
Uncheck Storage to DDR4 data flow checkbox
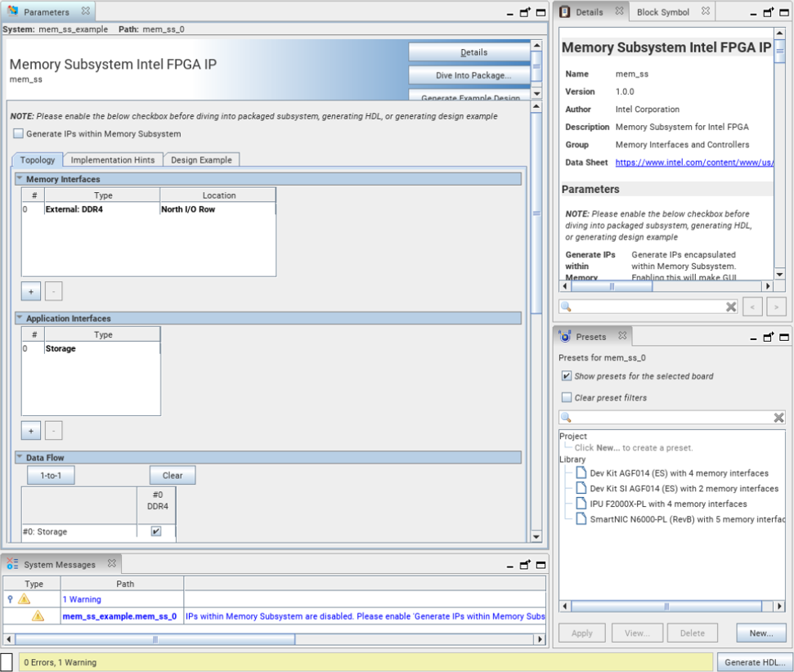pos(156,531)
